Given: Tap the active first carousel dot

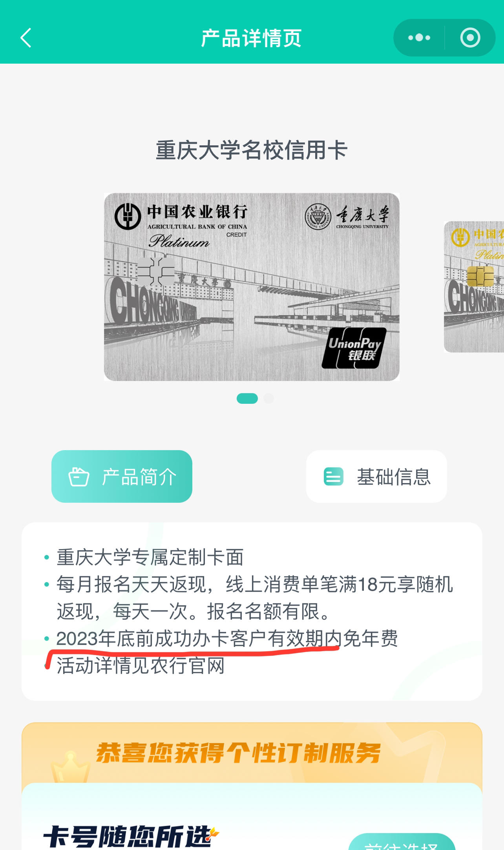Looking at the screenshot, I should pos(247,398).
